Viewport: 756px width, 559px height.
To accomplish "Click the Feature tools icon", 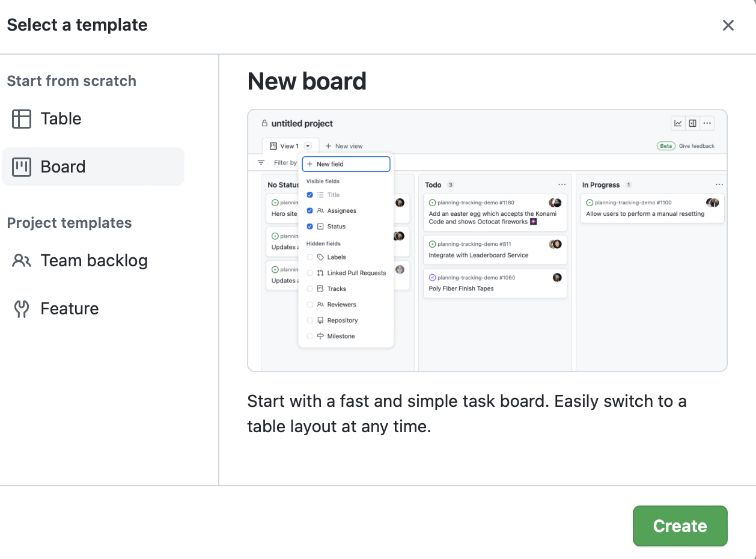I will (x=22, y=308).
